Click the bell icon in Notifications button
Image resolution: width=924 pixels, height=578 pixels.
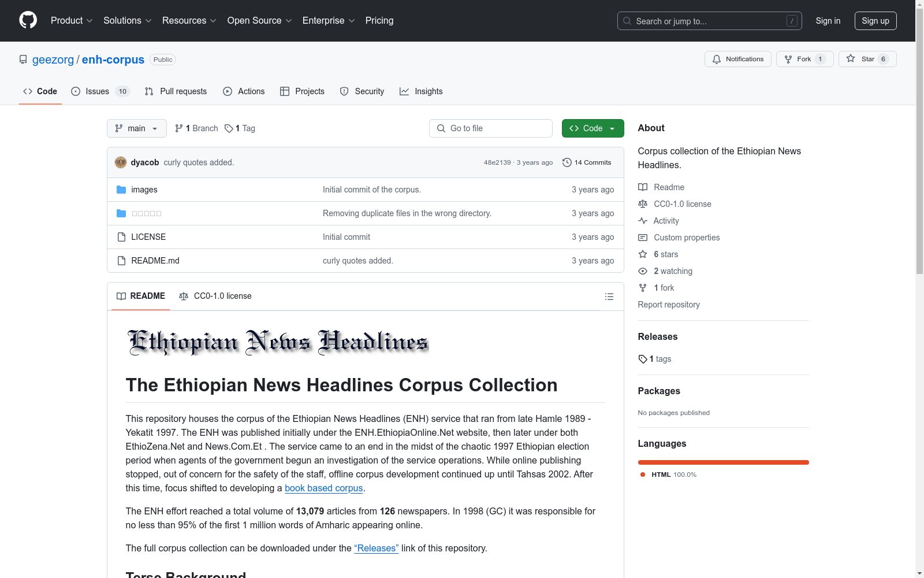click(x=717, y=59)
